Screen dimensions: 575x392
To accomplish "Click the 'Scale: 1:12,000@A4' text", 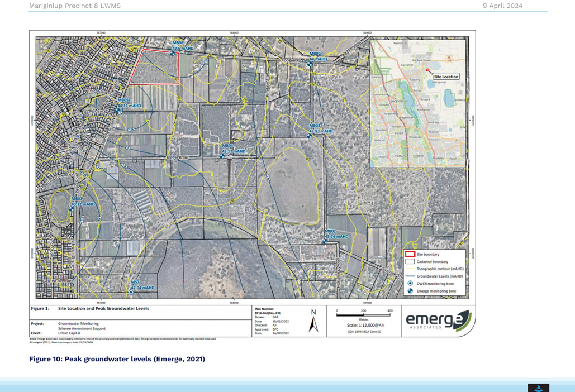I will pyautogui.click(x=365, y=326).
